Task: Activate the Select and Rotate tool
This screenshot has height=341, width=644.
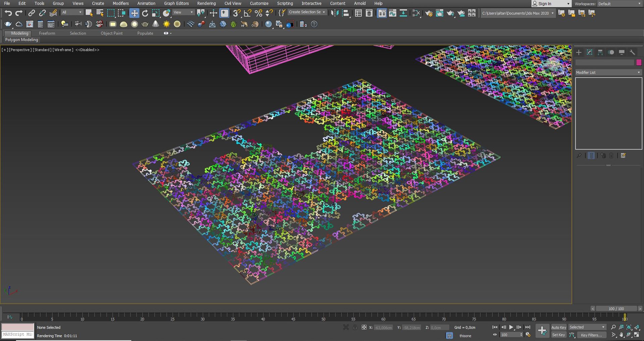Action: 145,13
